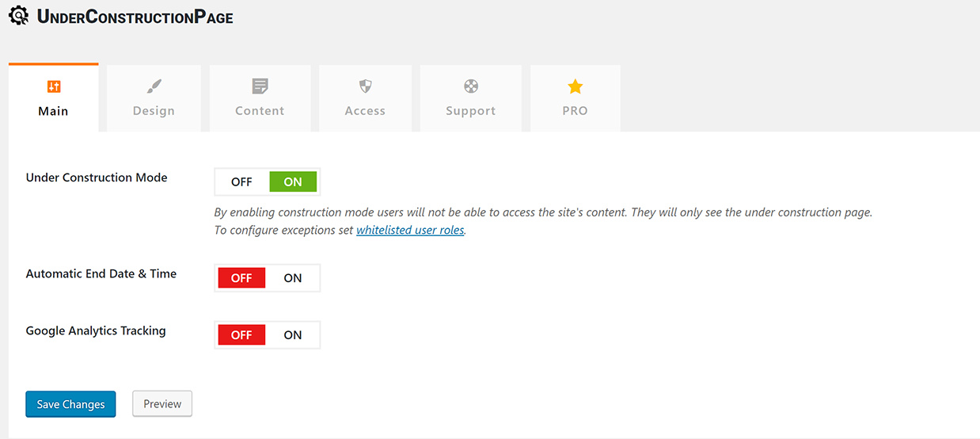Viewport: 980px width, 439px height.
Task: Switch Google Analytics Tracking to ON
Action: (x=293, y=335)
